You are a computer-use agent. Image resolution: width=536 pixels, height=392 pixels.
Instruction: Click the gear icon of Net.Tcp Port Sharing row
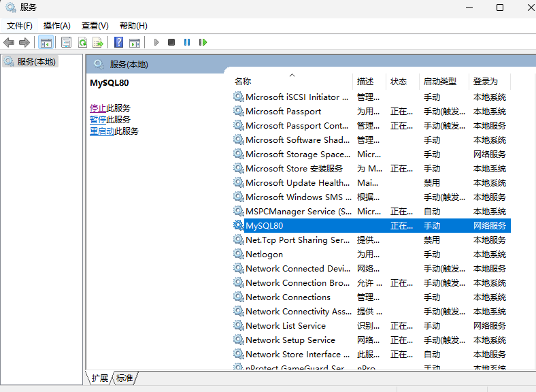tap(238, 240)
